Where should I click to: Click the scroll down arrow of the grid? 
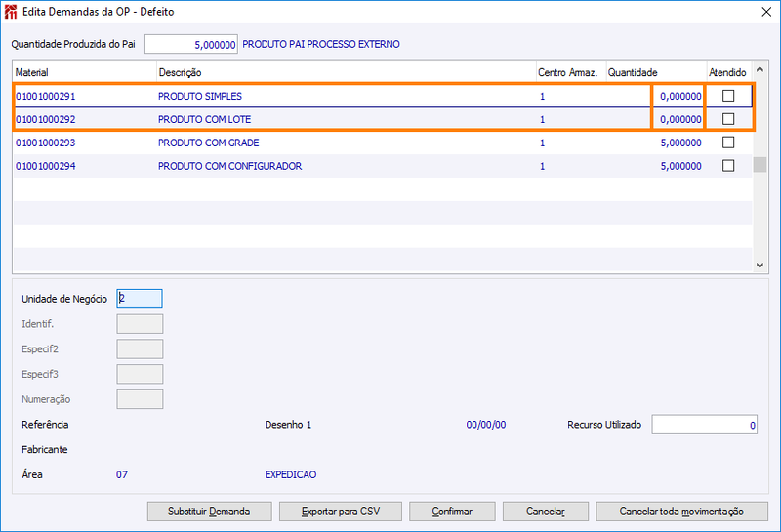coord(760,266)
